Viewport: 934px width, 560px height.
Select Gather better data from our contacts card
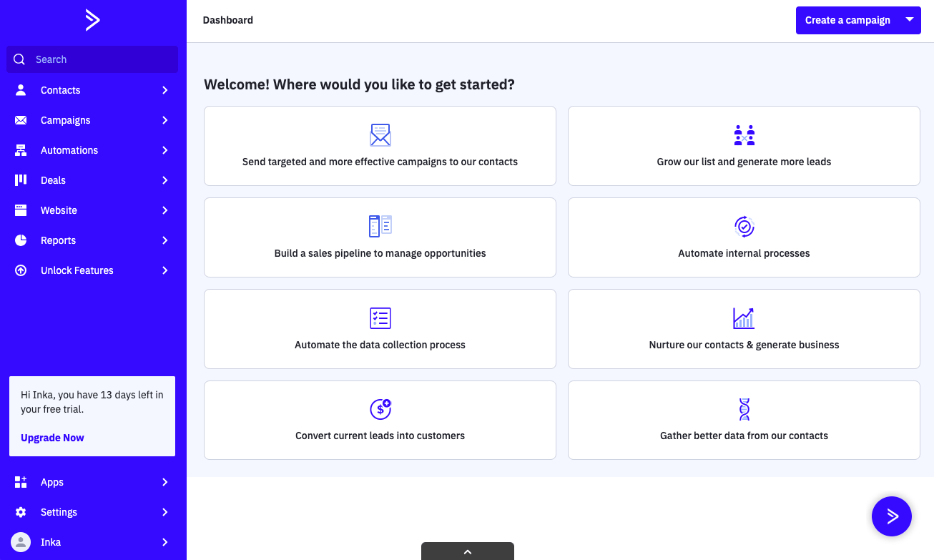click(x=744, y=420)
